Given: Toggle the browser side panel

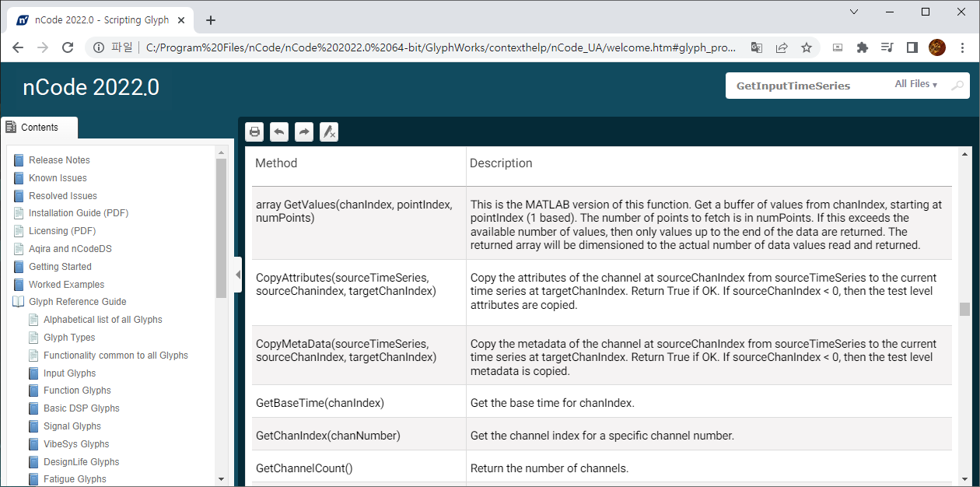Looking at the screenshot, I should tap(912, 47).
